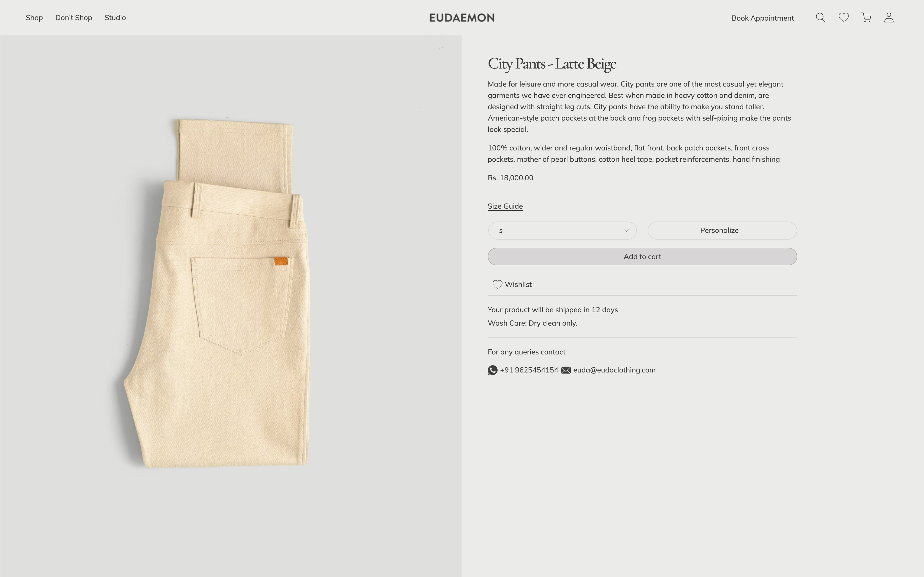Screen dimensions: 924x577
Task: Toggle wishlist favorite in the top bar
Action: tap(844, 17)
